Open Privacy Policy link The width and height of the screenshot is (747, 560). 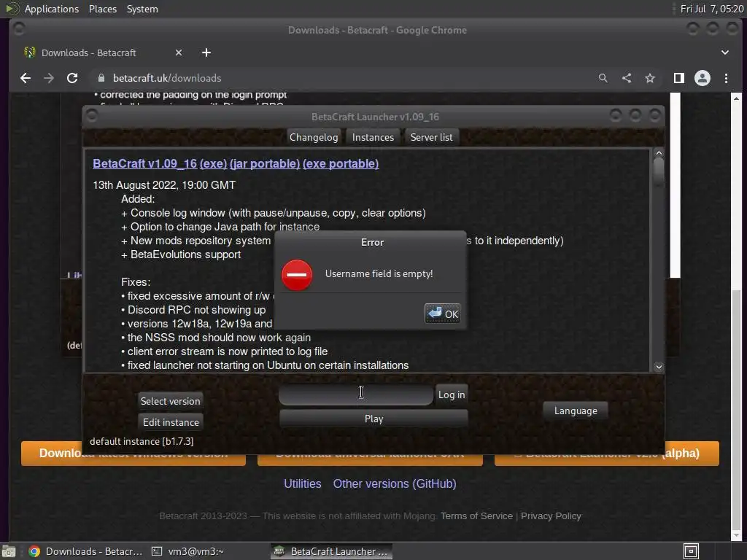coord(551,516)
